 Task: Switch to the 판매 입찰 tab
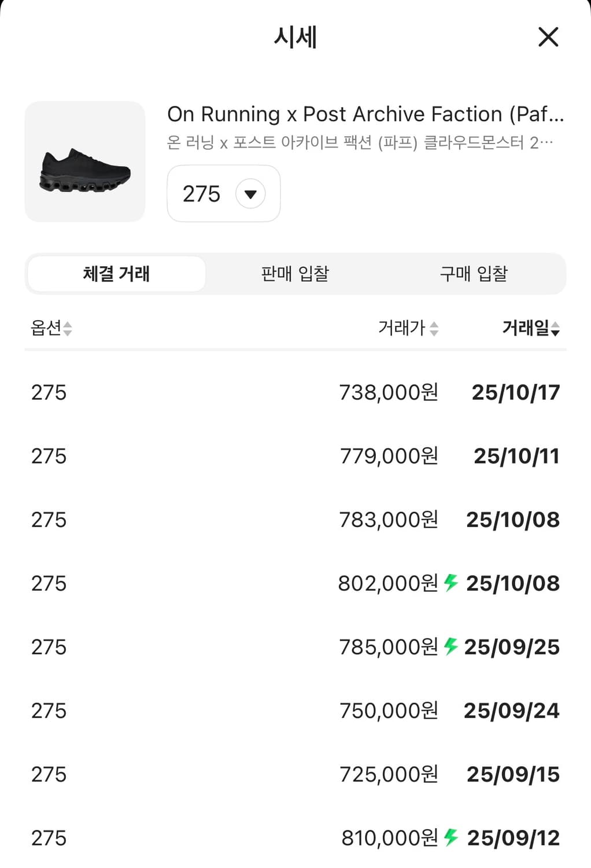click(x=295, y=274)
